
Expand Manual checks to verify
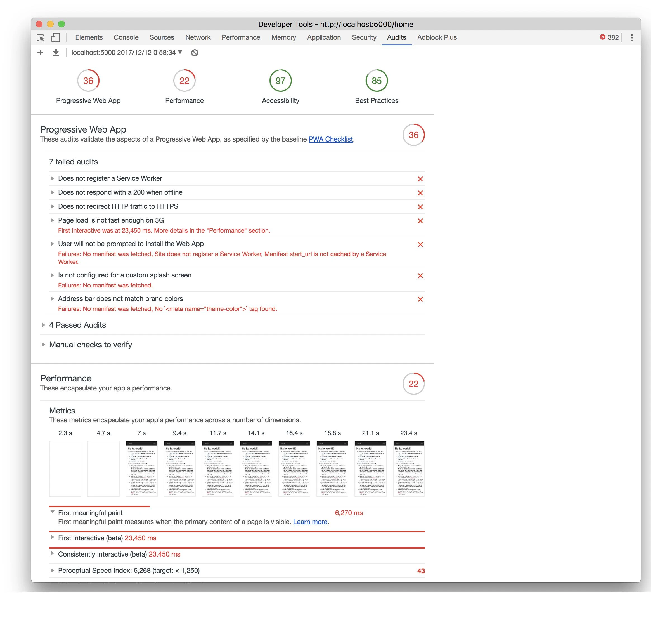[43, 345]
